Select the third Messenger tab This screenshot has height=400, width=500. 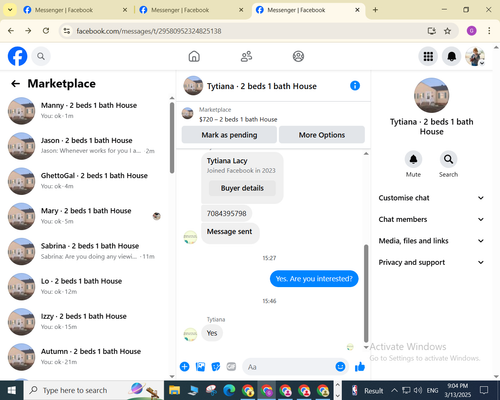(x=307, y=10)
